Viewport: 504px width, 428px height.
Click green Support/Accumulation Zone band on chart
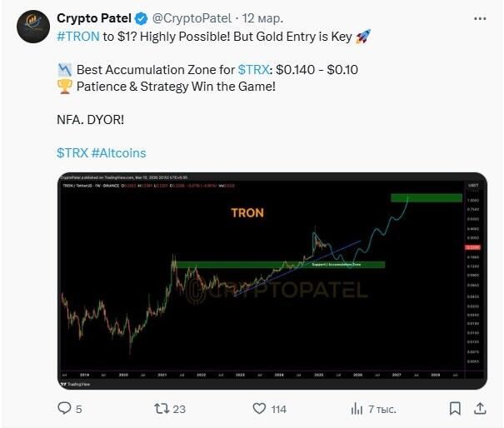tap(333, 265)
